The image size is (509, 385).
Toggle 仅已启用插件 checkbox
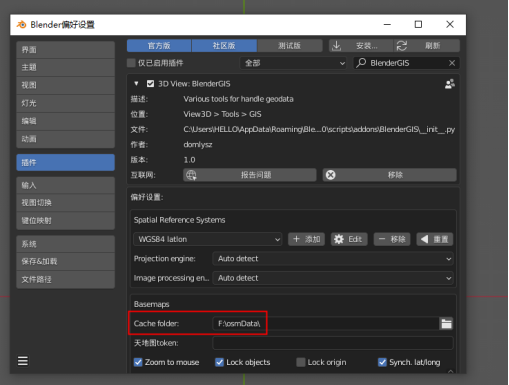(131, 63)
